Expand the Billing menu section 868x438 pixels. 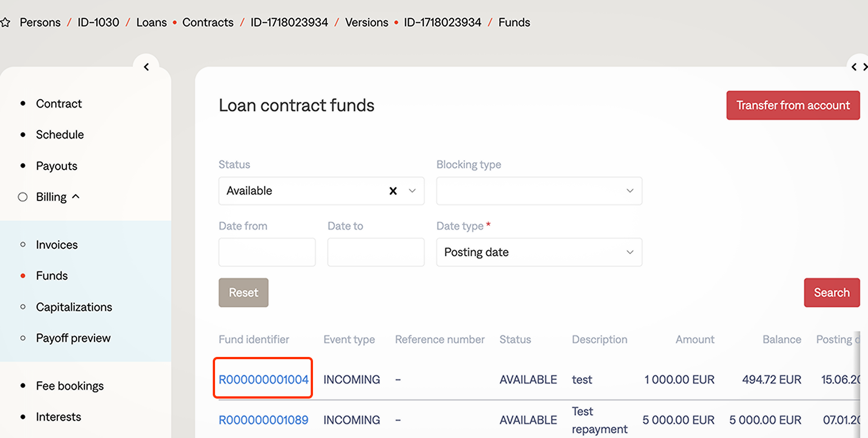pyautogui.click(x=51, y=197)
